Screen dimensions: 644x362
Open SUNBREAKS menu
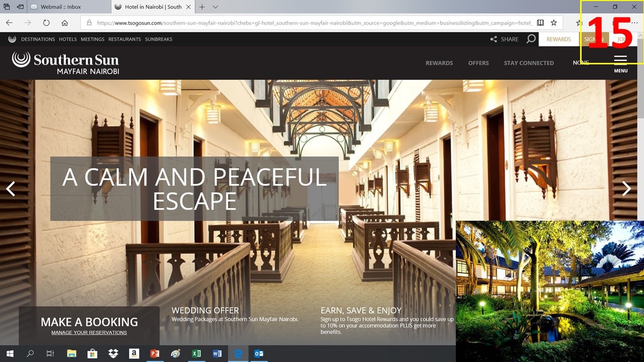pos(158,39)
